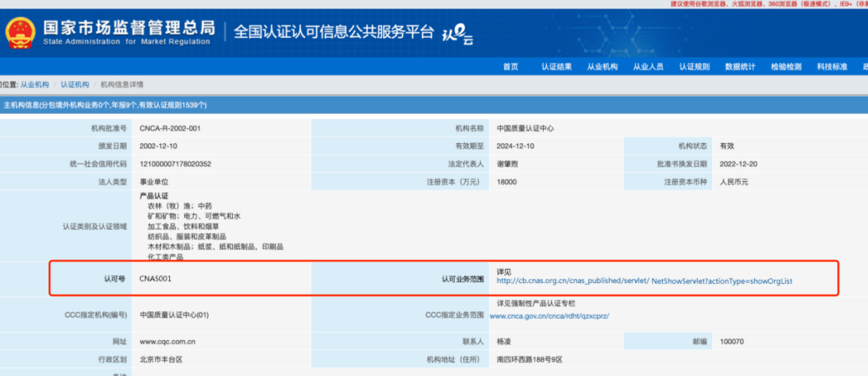Click district value 北京市丰台区
The height and width of the screenshot is (376, 868).
pyautogui.click(x=161, y=359)
